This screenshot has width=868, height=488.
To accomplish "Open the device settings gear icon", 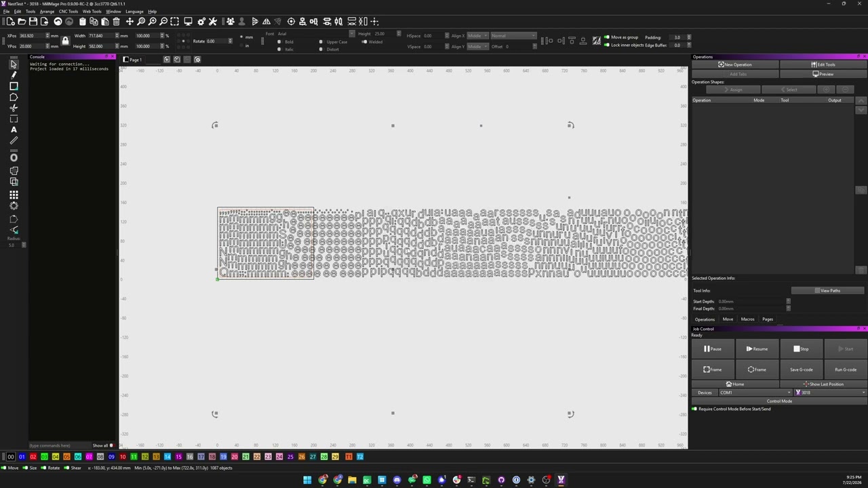I will tap(201, 22).
